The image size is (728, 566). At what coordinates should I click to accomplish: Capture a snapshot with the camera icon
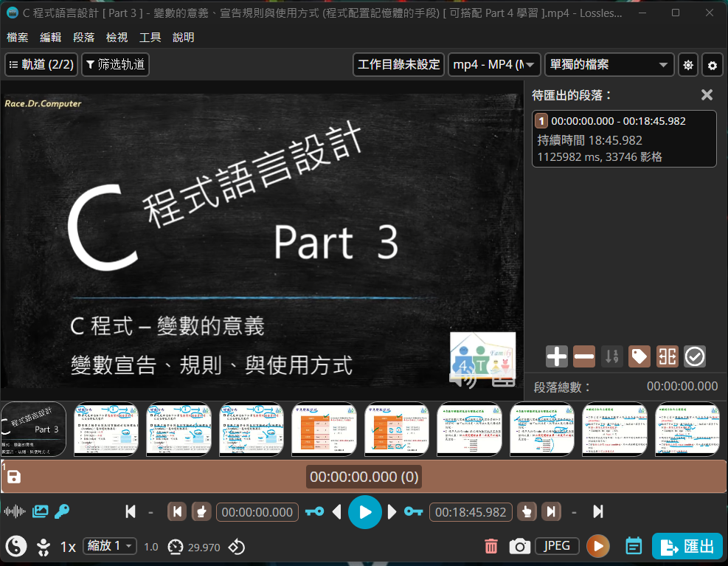[x=520, y=546]
